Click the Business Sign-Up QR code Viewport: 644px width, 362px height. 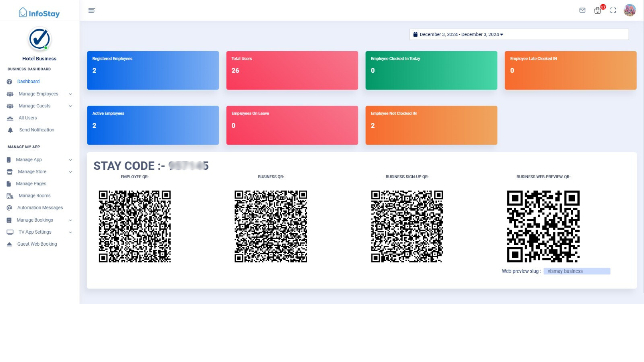tap(407, 227)
